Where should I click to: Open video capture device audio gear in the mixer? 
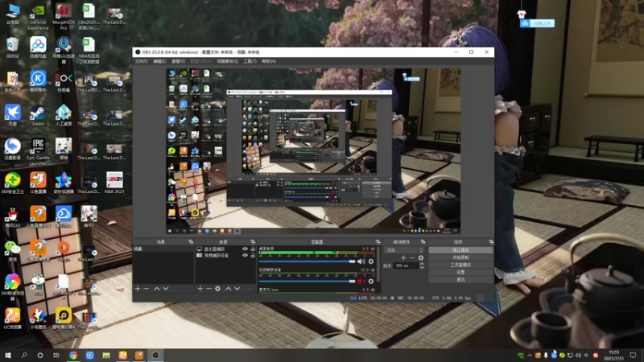(x=371, y=281)
